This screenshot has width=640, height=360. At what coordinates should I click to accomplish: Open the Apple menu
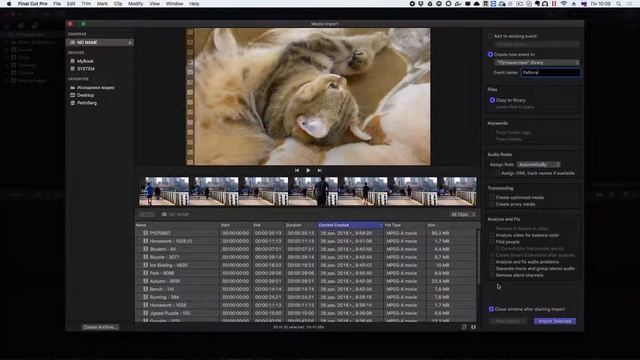coord(9,4)
